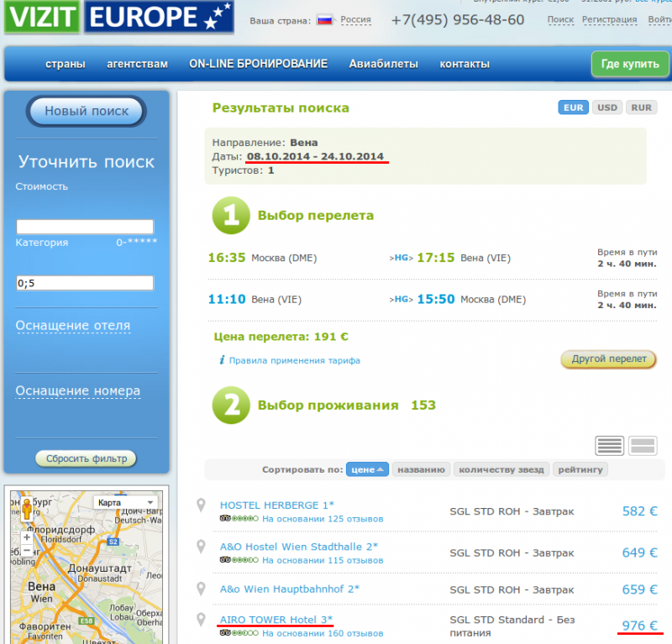This screenshot has width=672, height=644.
Task: Click map pin for A&o Wien Hauptbahnhof
Action: [x=201, y=589]
